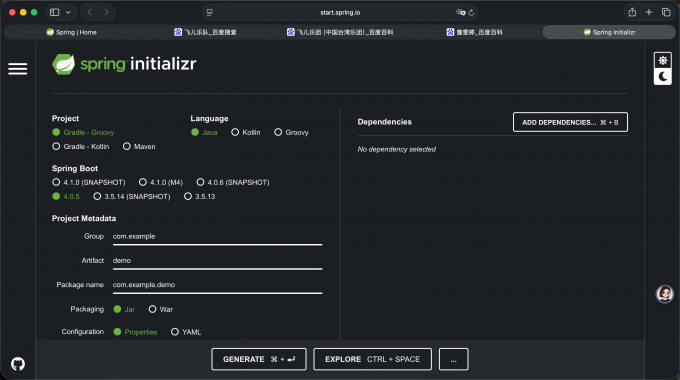
Task: Open a new tab with plus icon
Action: pos(649,12)
